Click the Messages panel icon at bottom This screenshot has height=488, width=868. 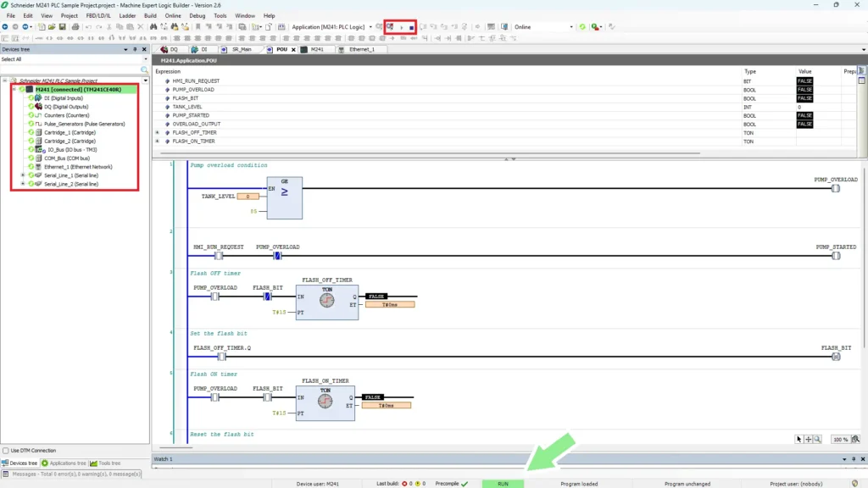[6, 474]
